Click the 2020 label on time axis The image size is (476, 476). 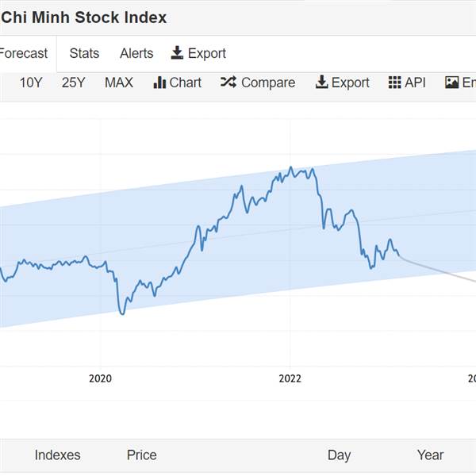[x=101, y=378]
